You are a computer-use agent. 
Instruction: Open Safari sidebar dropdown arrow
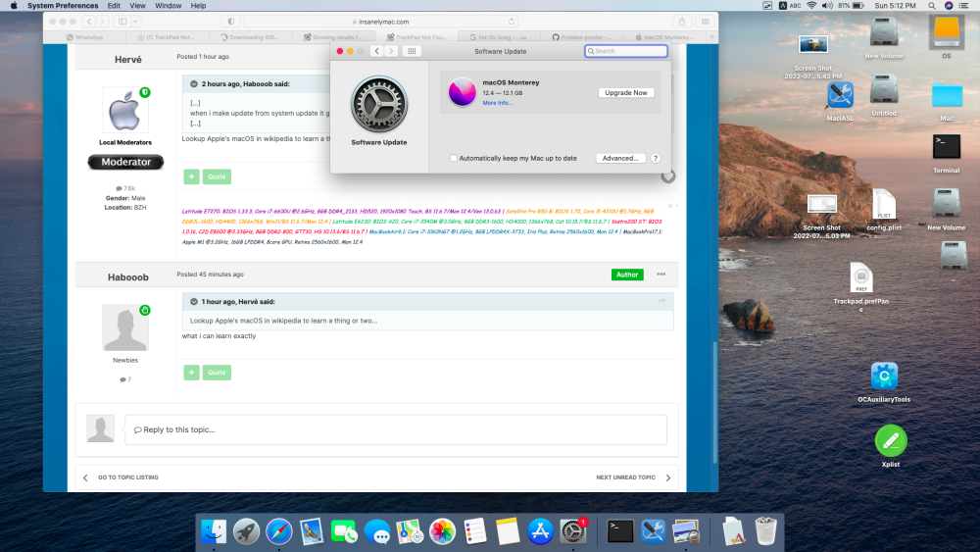tap(135, 22)
